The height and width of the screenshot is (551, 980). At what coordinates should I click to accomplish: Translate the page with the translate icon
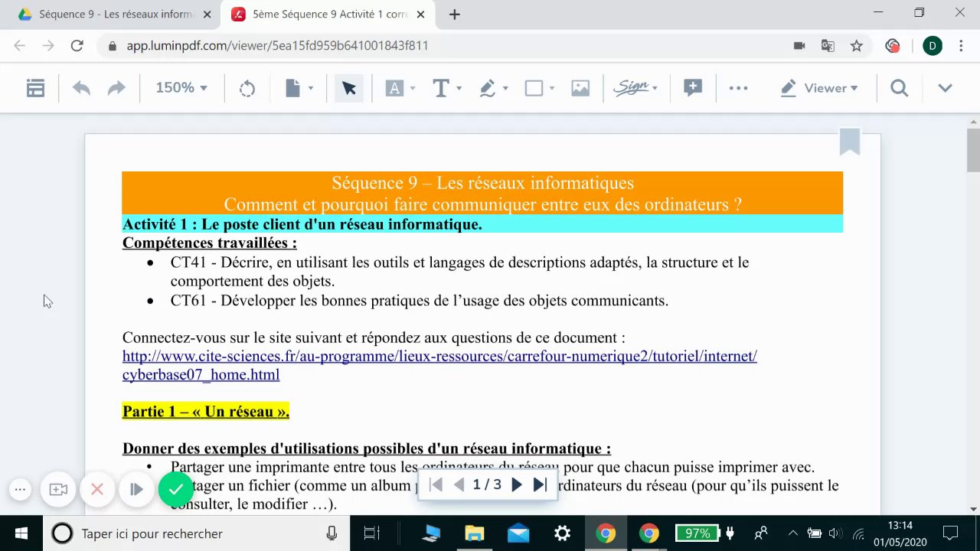(828, 46)
